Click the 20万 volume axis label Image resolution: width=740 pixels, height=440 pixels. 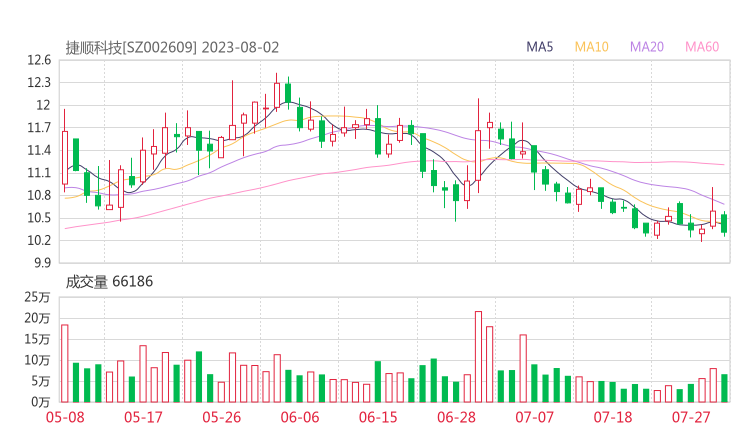click(37, 318)
